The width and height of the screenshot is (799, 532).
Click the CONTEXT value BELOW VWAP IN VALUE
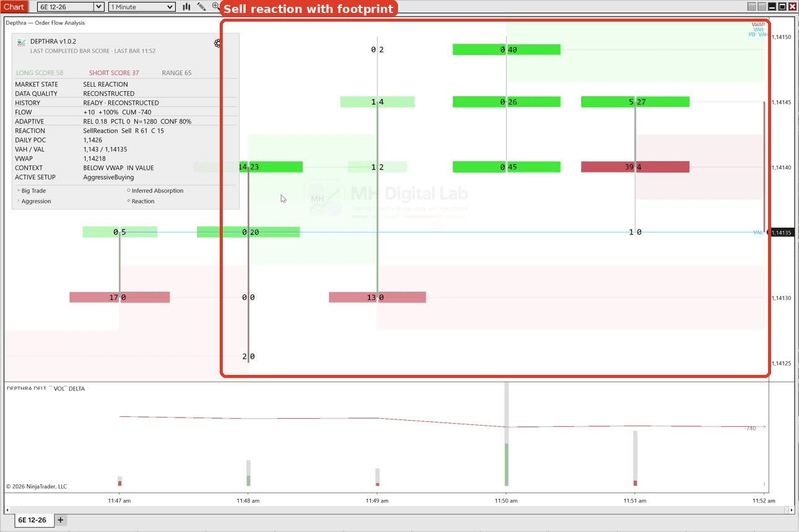119,168
